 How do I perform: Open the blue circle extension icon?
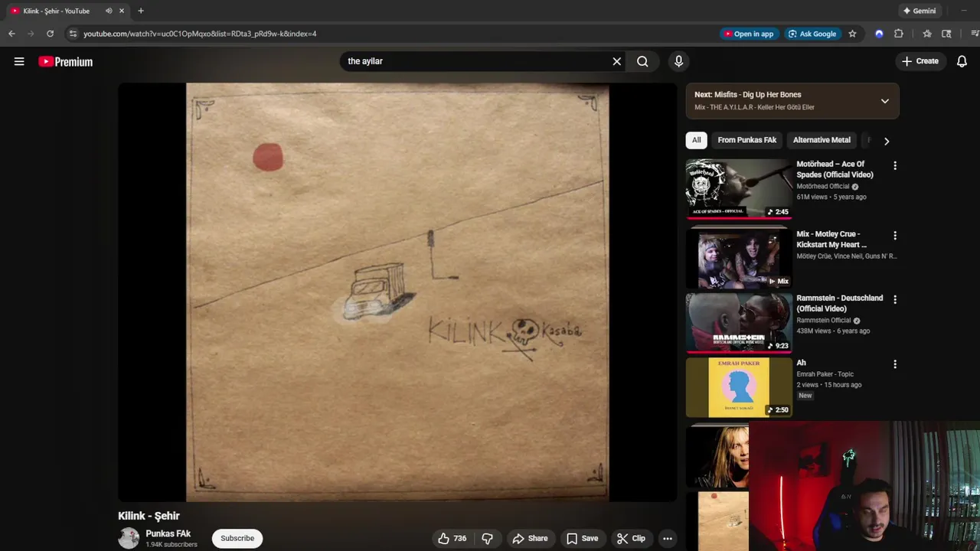(x=879, y=34)
